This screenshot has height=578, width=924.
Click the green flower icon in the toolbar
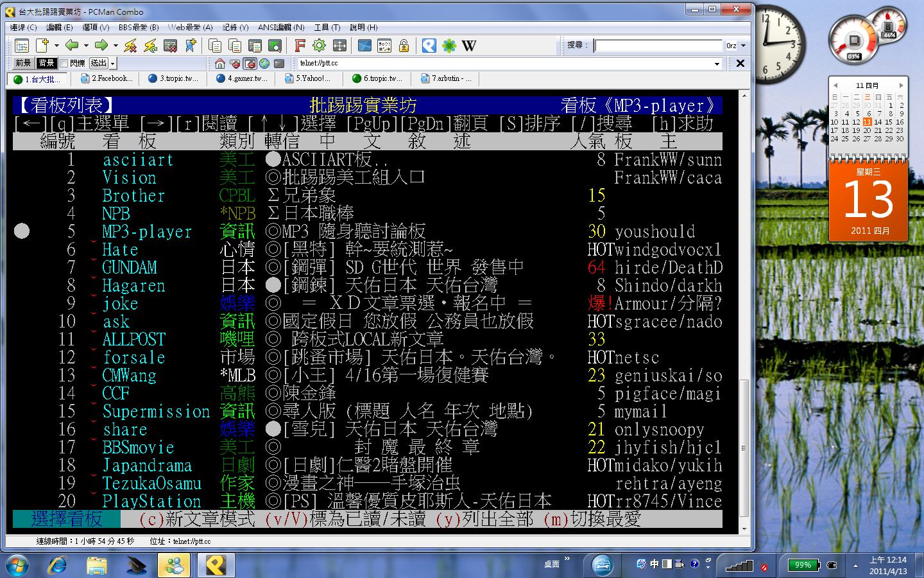coord(449,46)
